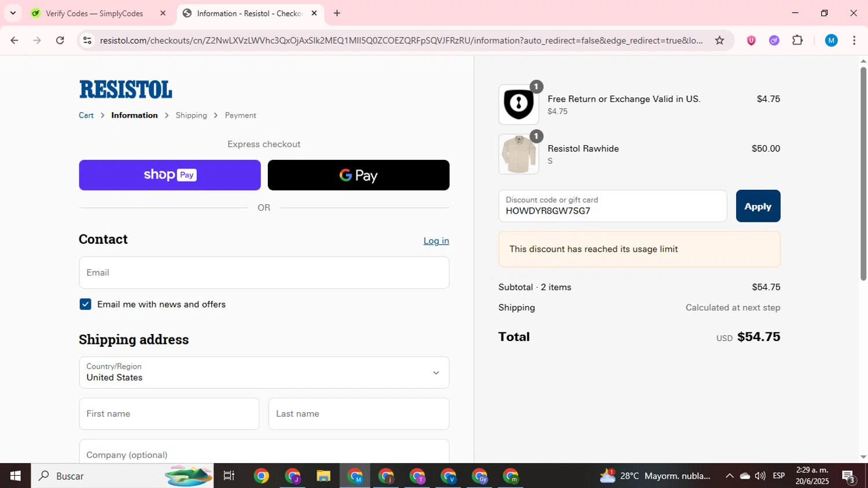Click the Log in link

[x=436, y=241]
